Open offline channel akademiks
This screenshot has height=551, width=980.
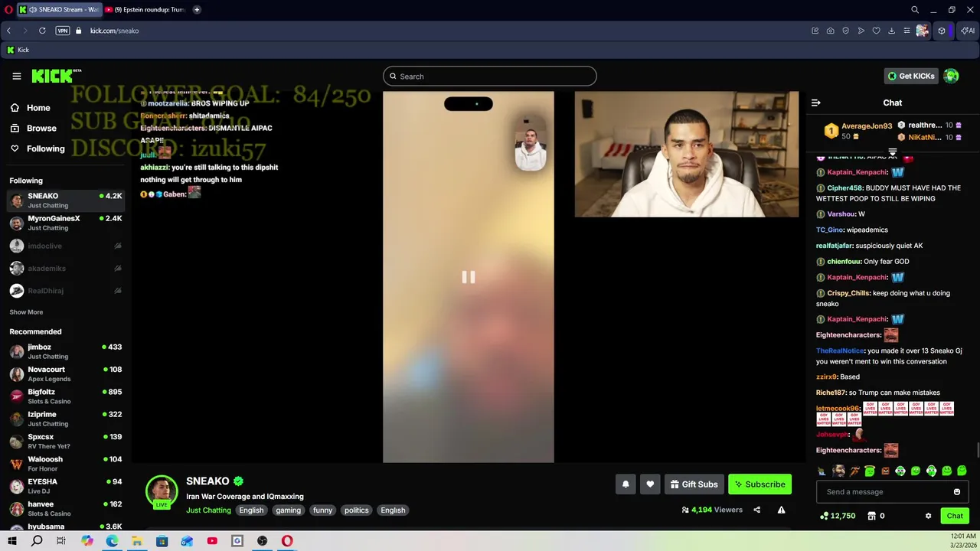tap(66, 269)
